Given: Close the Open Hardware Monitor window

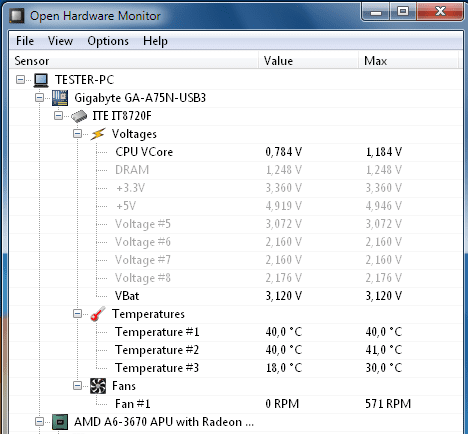Looking at the screenshot, I should click(x=440, y=12).
